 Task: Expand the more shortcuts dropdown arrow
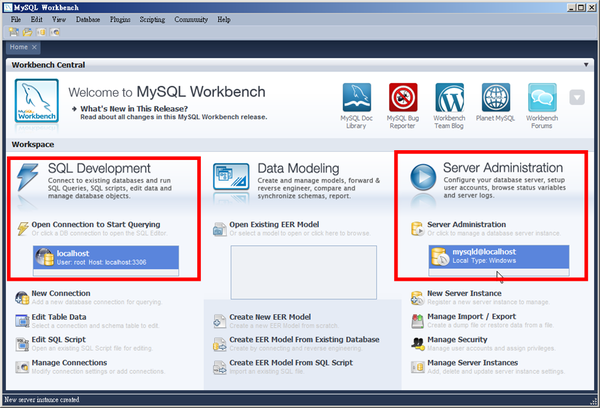(x=577, y=97)
